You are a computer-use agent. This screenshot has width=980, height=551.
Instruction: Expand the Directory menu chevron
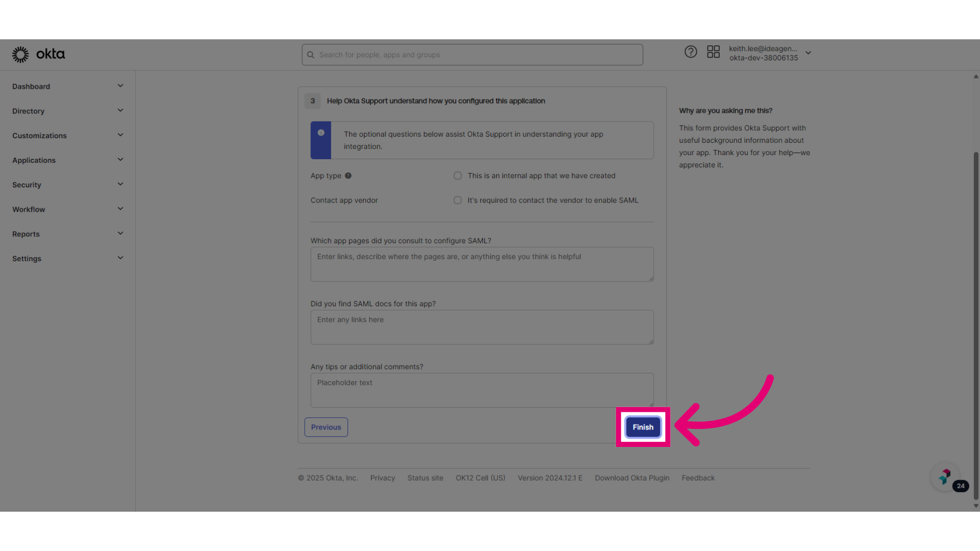120,110
